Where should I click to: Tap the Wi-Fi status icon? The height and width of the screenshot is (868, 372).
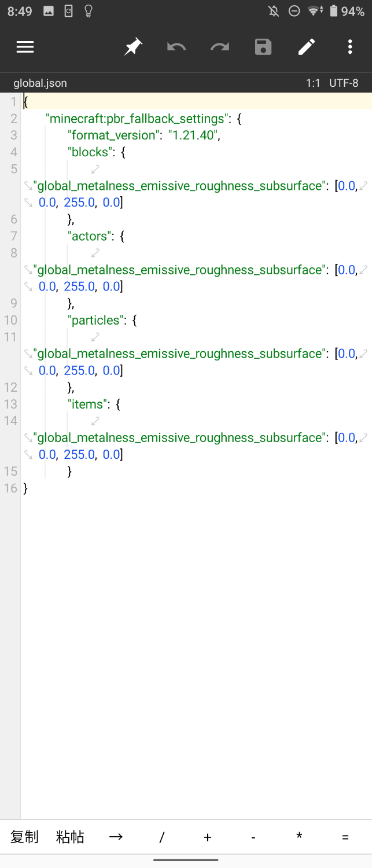pos(315,11)
